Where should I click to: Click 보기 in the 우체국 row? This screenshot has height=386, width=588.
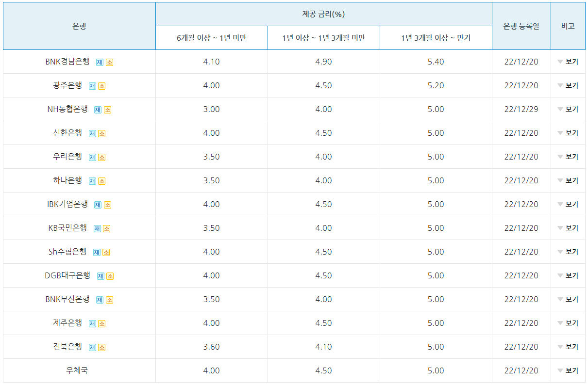[x=568, y=370]
